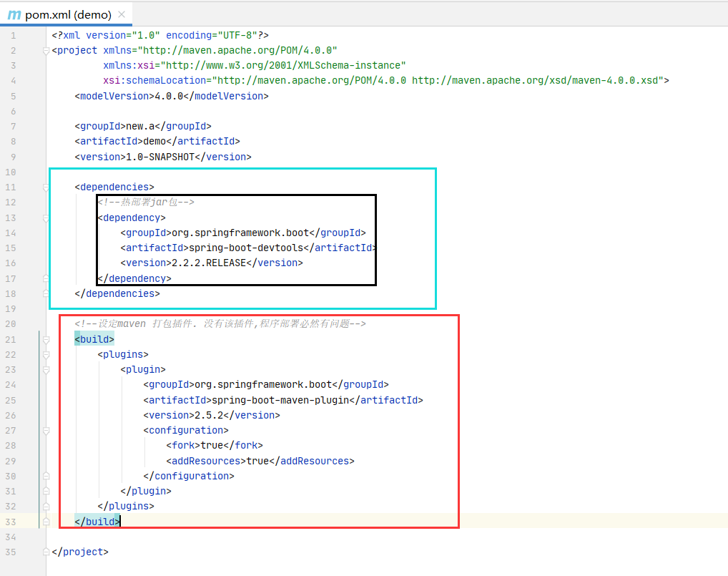Image resolution: width=728 pixels, height=576 pixels.
Task: Click the maven packaging plugin comment line 20
Action: [x=220, y=323]
